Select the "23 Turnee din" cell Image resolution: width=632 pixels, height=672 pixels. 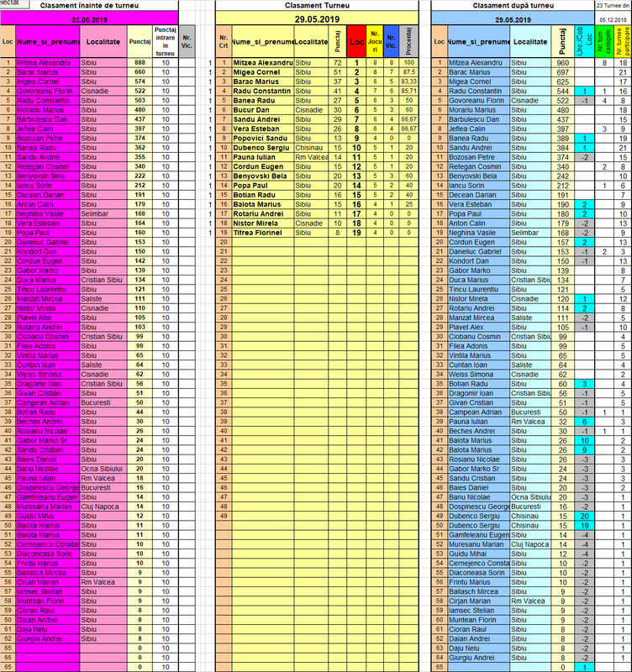tap(614, 6)
